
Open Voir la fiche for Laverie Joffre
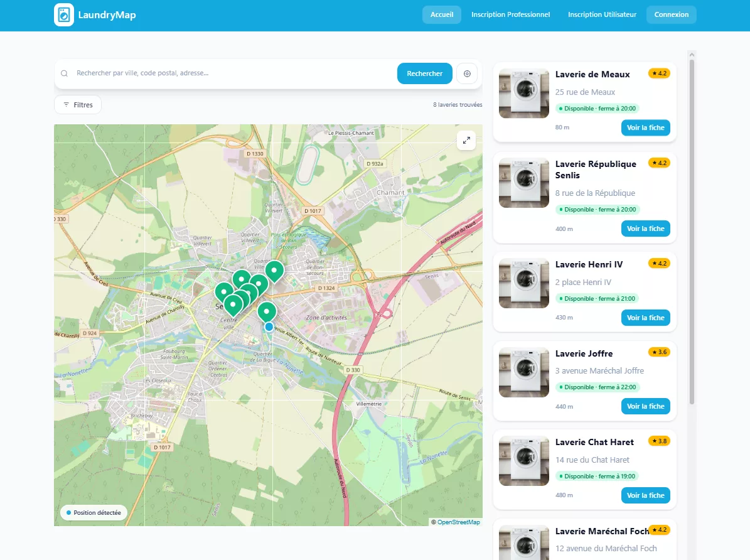[x=645, y=406]
